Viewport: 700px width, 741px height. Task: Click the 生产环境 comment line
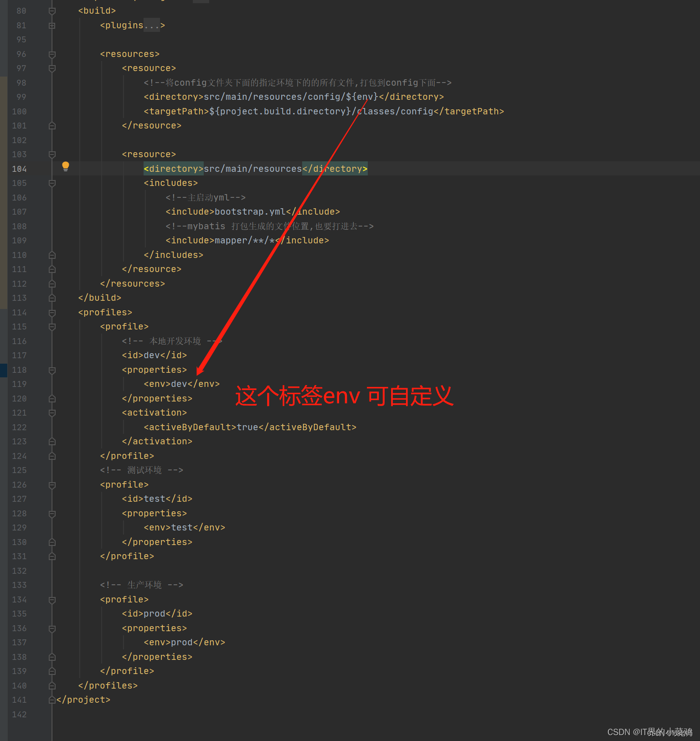(142, 585)
